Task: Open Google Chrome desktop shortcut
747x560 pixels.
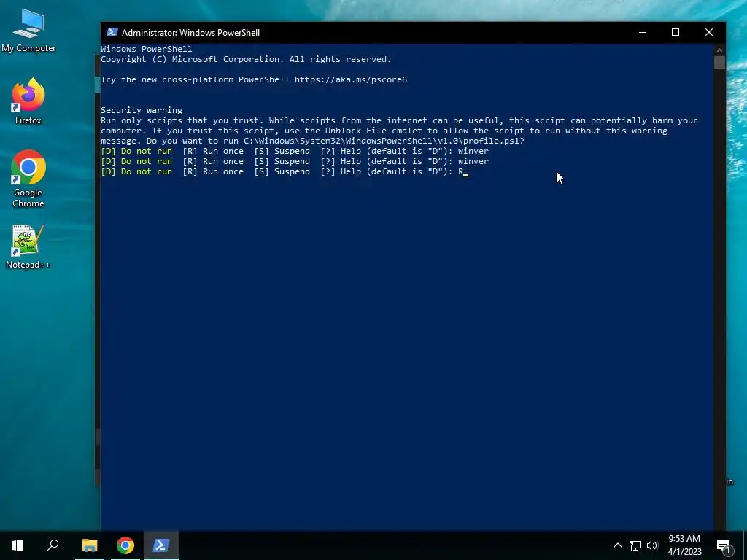Action: 28,179
